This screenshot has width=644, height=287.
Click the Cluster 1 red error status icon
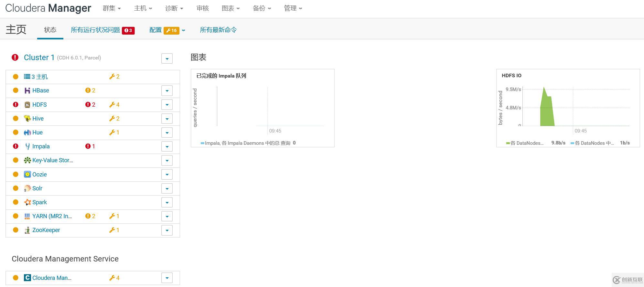coord(15,58)
